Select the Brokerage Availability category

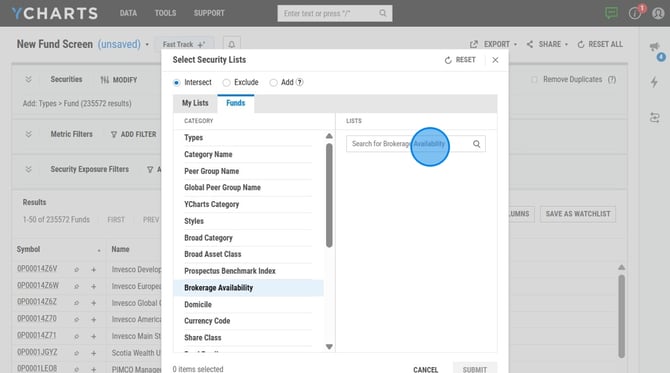248,288
